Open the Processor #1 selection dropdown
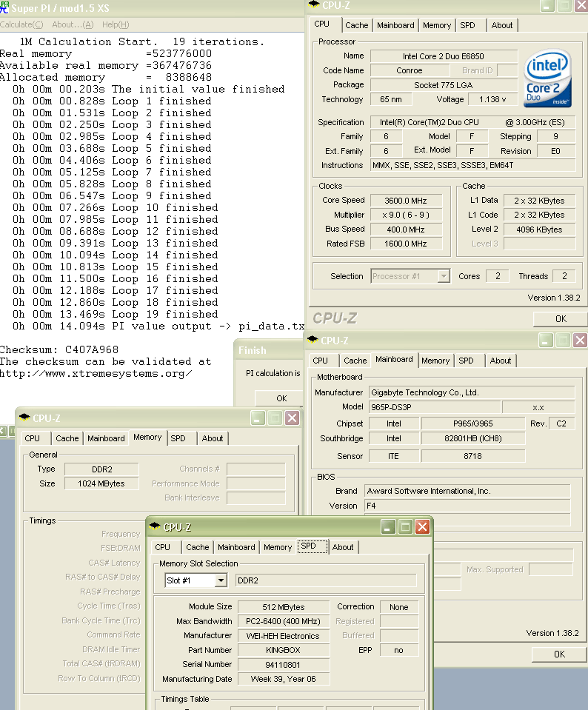The image size is (588, 710). [x=444, y=275]
